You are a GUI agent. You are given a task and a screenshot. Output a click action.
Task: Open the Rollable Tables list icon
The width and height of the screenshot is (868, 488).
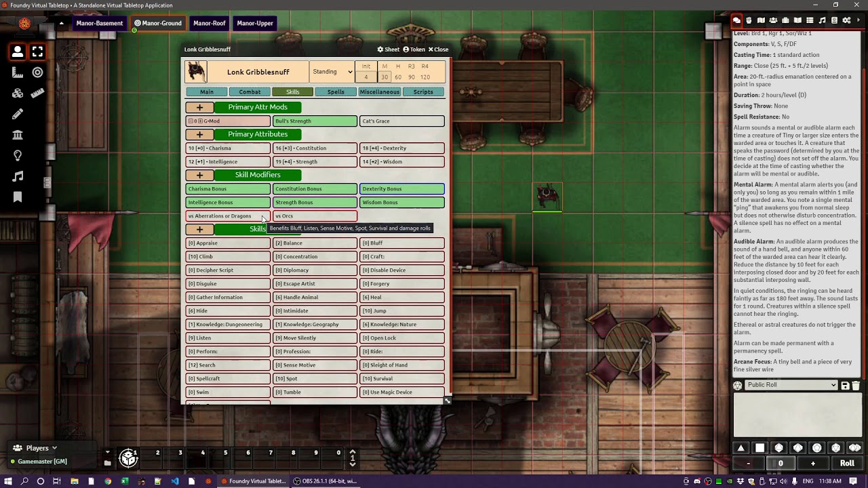(810, 20)
